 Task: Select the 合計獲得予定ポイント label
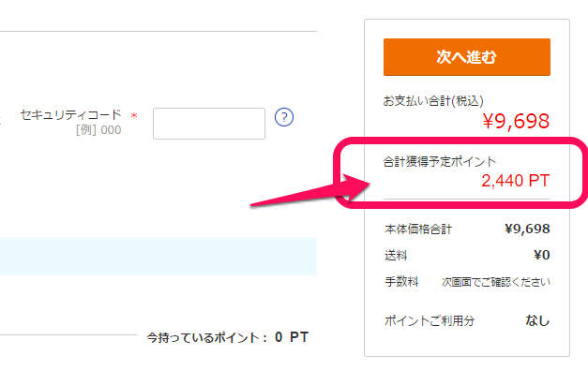(440, 161)
